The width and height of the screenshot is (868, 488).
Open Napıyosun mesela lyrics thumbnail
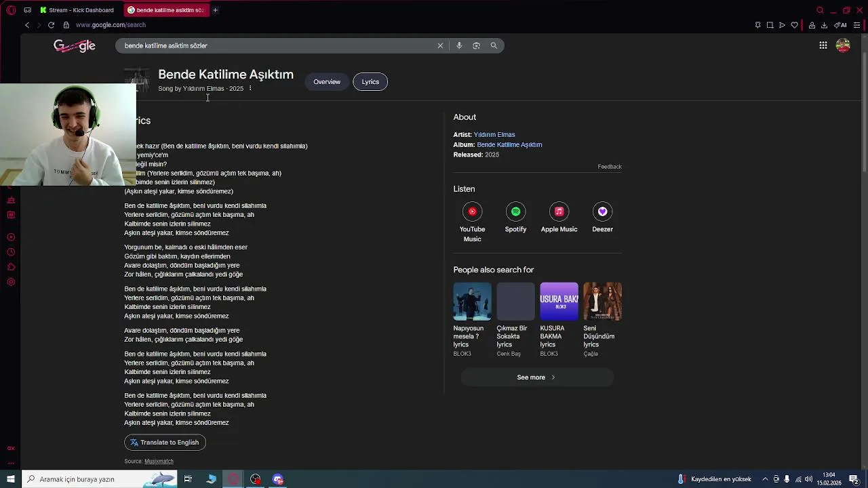472,301
